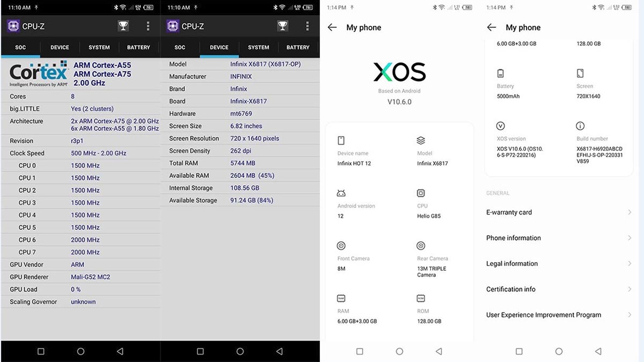
Task: Tap the Android version robot icon
Action: (341, 193)
